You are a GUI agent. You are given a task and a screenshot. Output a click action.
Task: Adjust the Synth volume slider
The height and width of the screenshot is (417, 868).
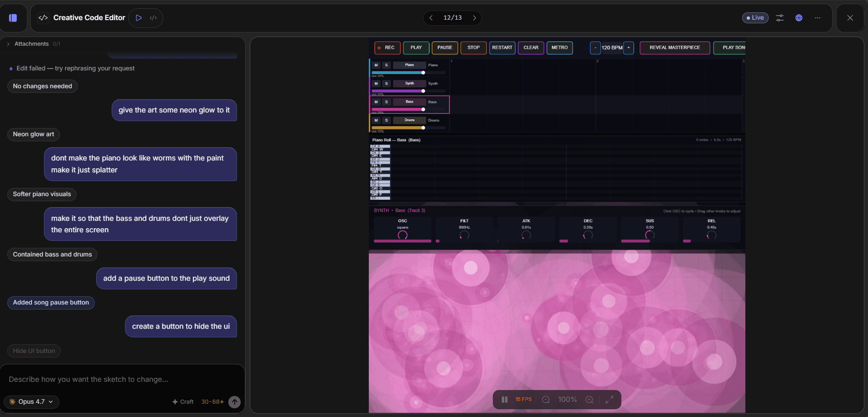(409, 91)
